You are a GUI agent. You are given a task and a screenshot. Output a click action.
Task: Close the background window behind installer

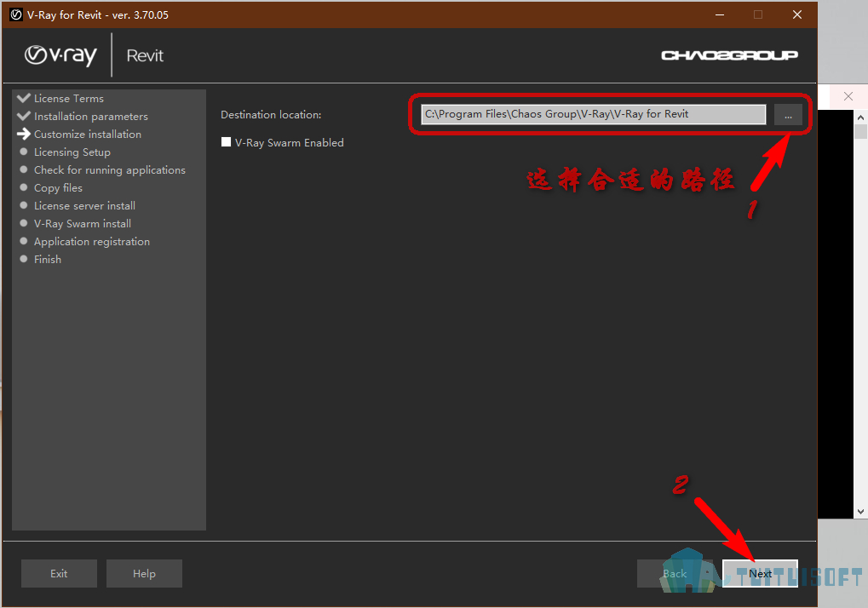pyautogui.click(x=848, y=96)
